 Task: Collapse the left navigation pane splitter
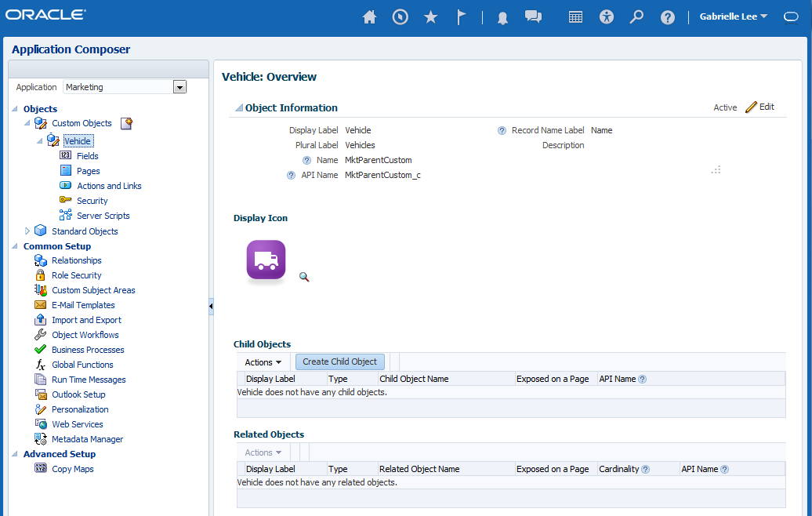point(211,306)
